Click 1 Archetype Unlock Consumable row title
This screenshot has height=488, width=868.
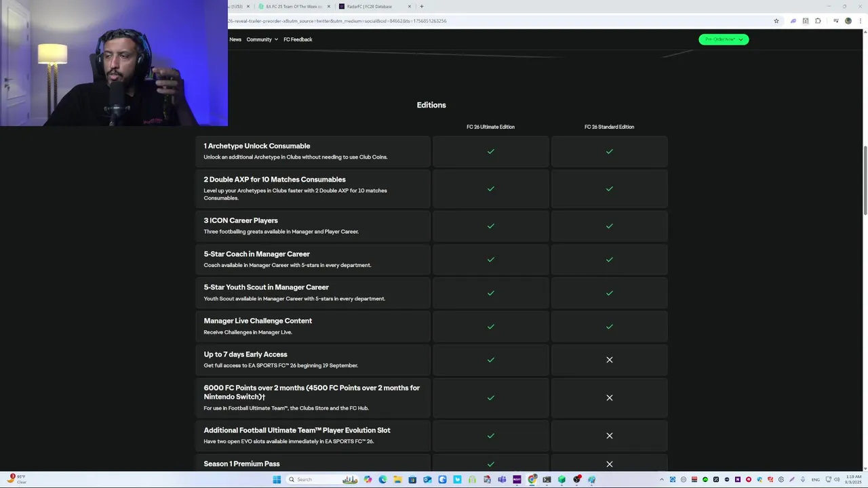pyautogui.click(x=257, y=146)
